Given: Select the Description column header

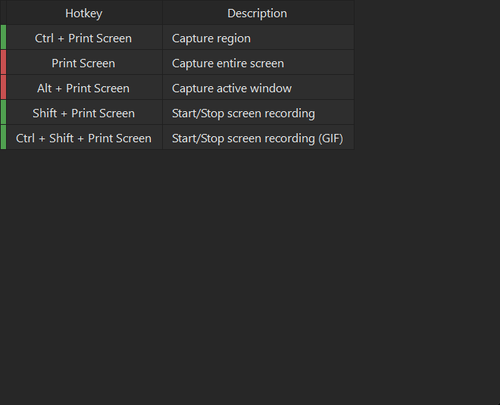Looking at the screenshot, I should (x=258, y=13).
